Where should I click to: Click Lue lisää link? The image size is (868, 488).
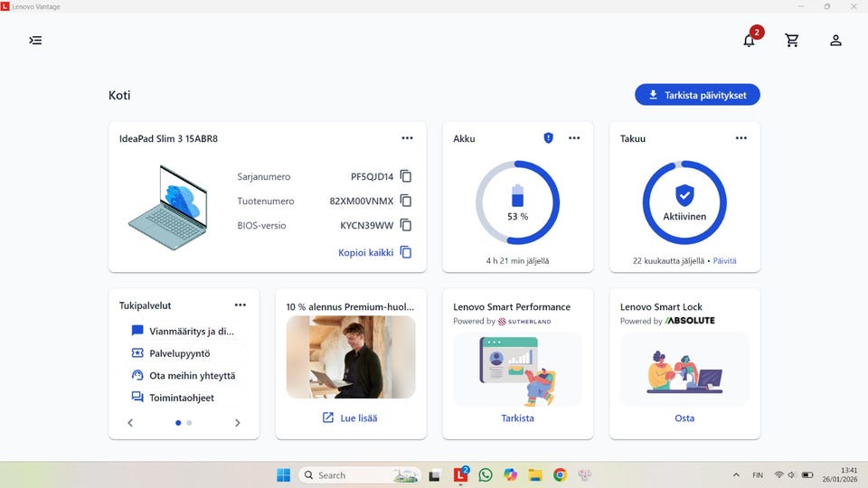[x=350, y=418]
